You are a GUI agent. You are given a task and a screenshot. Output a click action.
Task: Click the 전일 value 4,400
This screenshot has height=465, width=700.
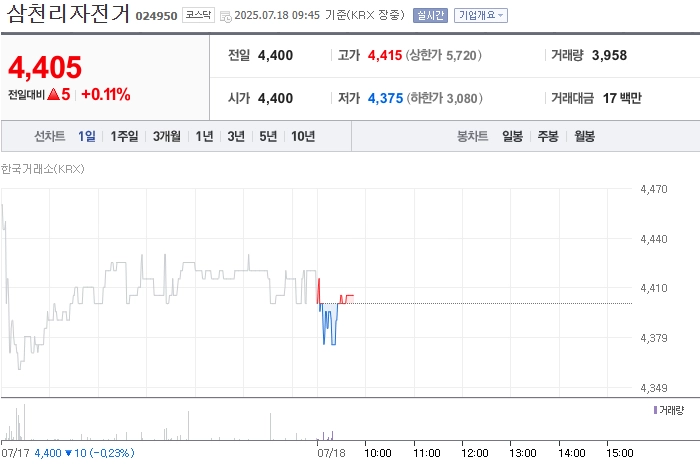coord(275,55)
